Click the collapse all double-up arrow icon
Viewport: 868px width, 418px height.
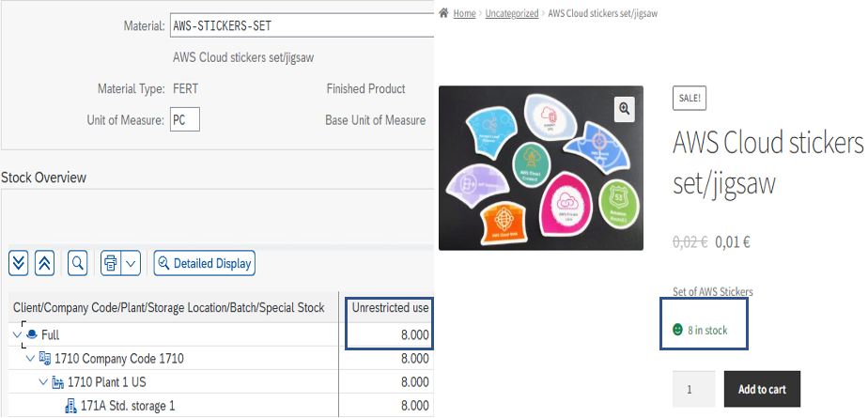[x=44, y=263]
